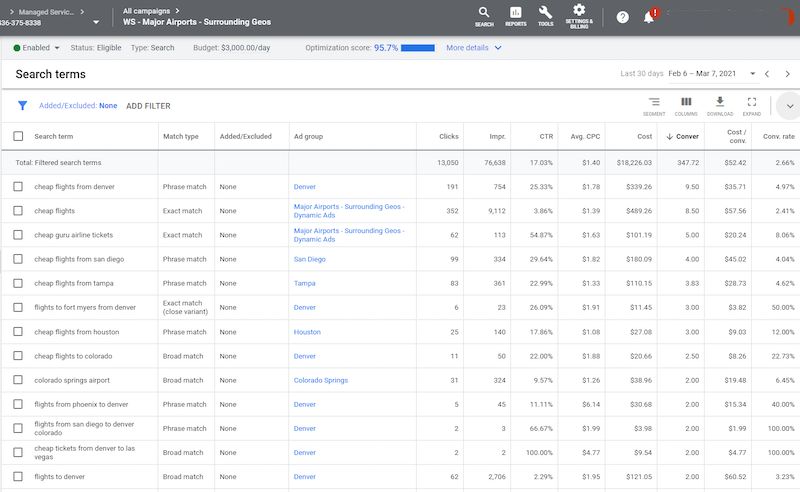Open the San Diego ad group link
The height and width of the screenshot is (492, 800).
(x=309, y=259)
